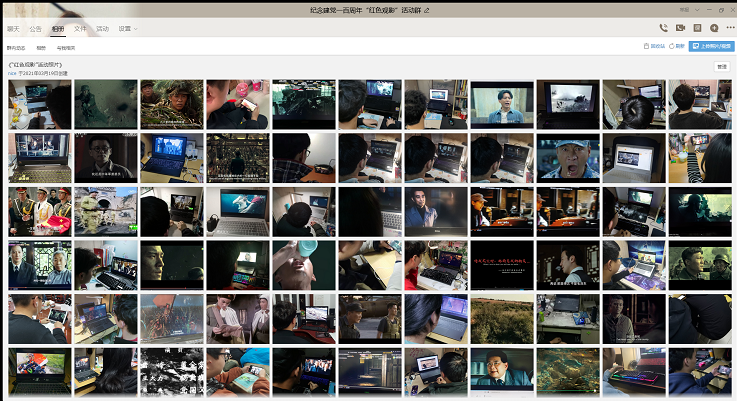Click the 上传照片/视频 upload button

coord(711,46)
